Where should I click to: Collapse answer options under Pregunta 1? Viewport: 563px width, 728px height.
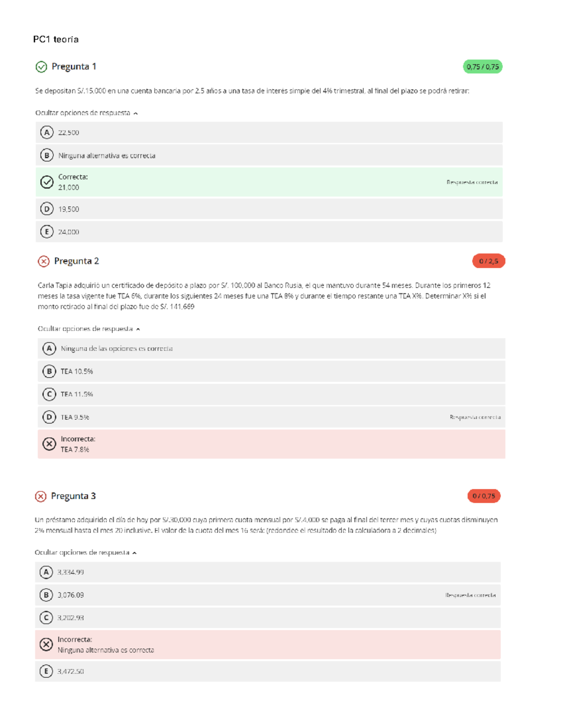point(86,113)
